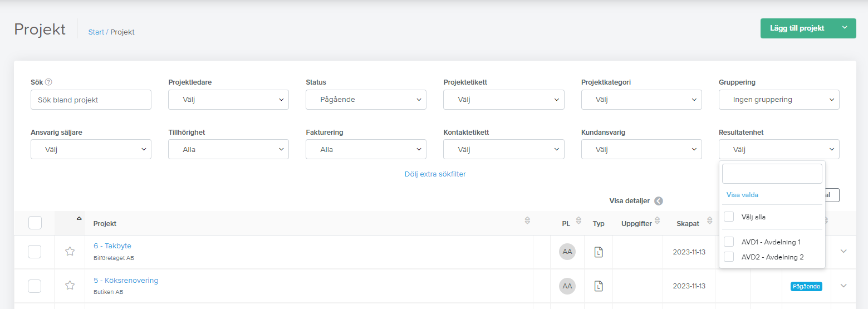Click the Butiken AB customer text
This screenshot has height=309, width=868.
[x=109, y=292]
